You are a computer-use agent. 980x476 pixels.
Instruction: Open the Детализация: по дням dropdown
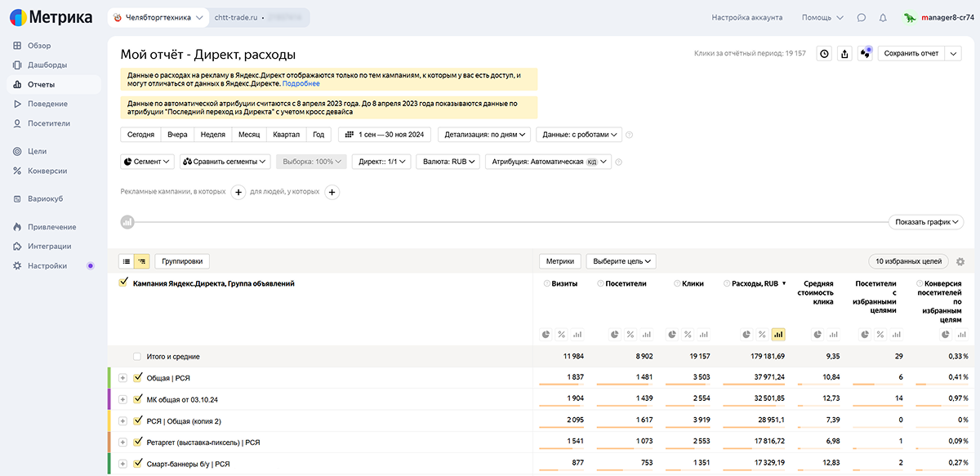click(x=484, y=135)
